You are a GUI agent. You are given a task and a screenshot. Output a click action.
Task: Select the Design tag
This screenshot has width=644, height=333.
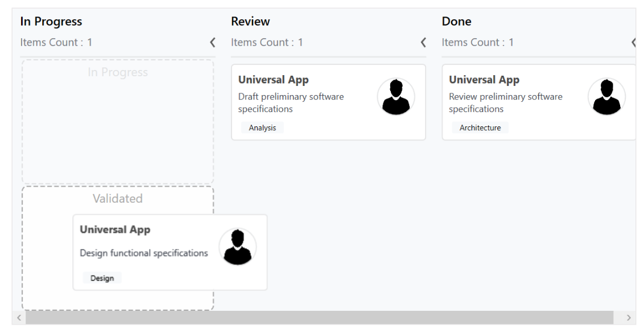102,278
